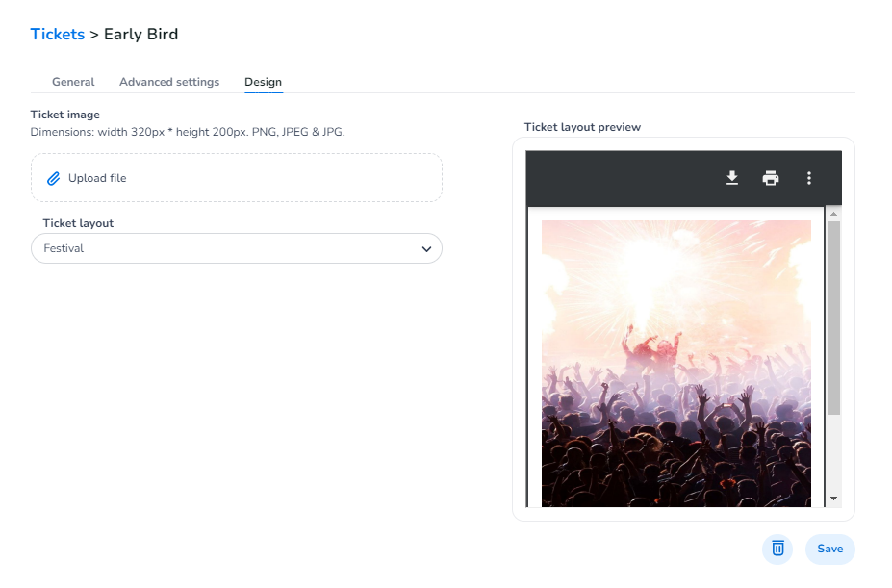The height and width of the screenshot is (588, 892).
Task: Select the Design tab
Action: click(263, 82)
